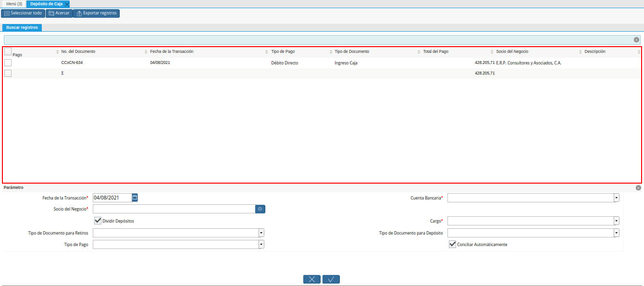Image resolution: width=644 pixels, height=286 pixels.
Task: Close the Depósito de Caja tab
Action: point(67,4)
